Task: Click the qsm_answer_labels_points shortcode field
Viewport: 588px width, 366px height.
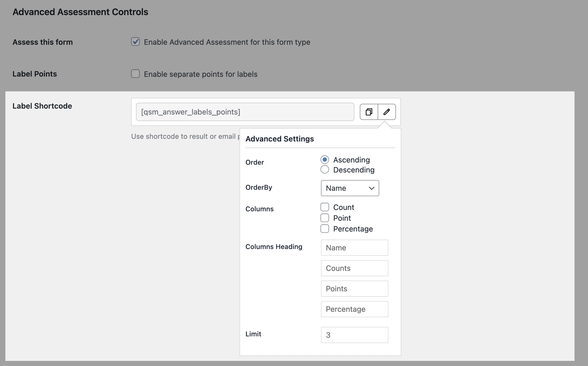Action: 245,112
